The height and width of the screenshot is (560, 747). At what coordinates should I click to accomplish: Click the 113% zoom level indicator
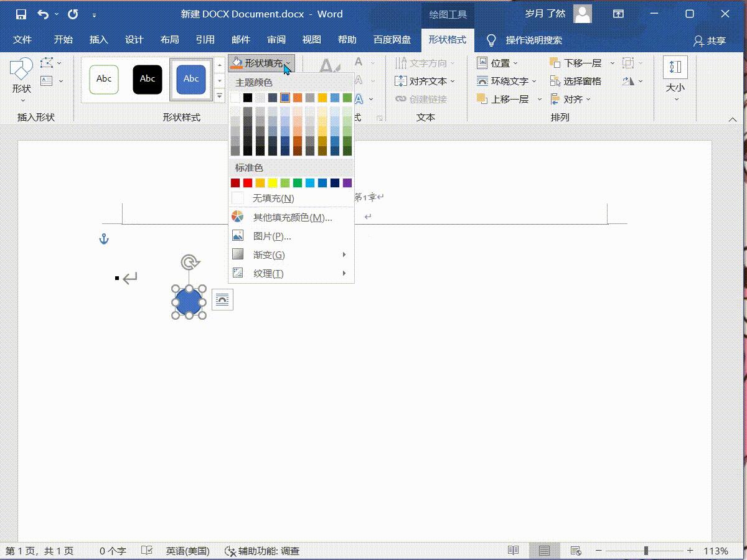coord(715,551)
